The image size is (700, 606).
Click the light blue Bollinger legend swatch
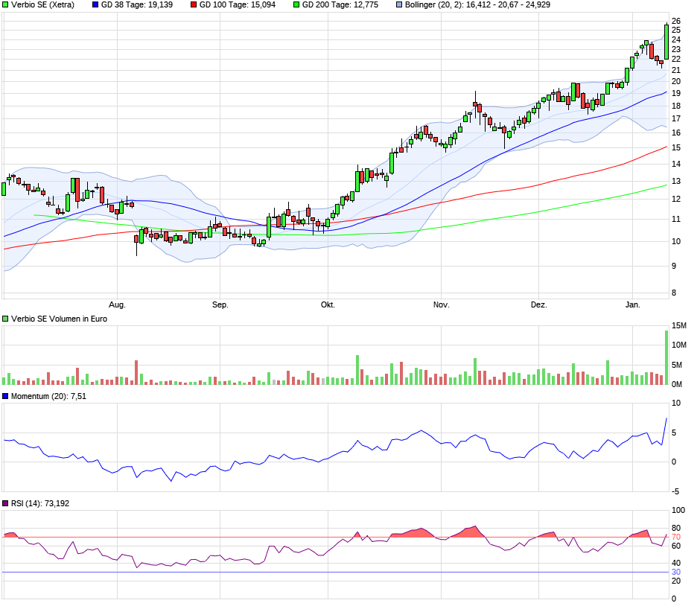[400, 4]
